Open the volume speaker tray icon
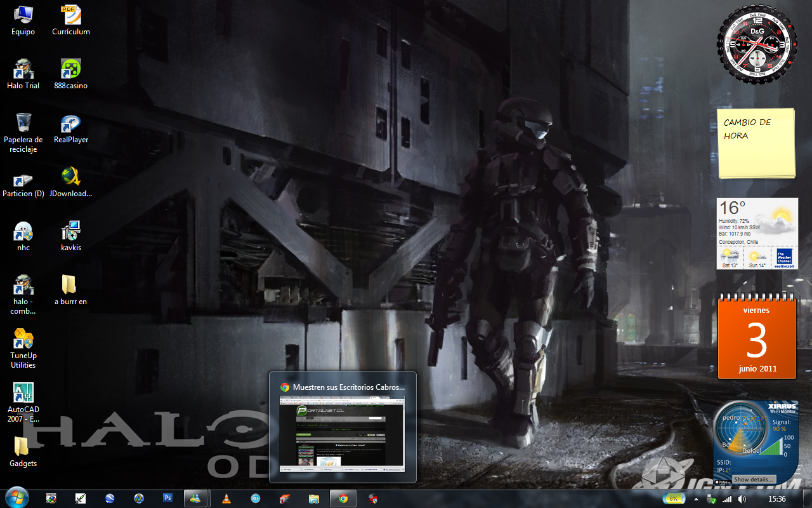Image resolution: width=812 pixels, height=508 pixels. (742, 500)
